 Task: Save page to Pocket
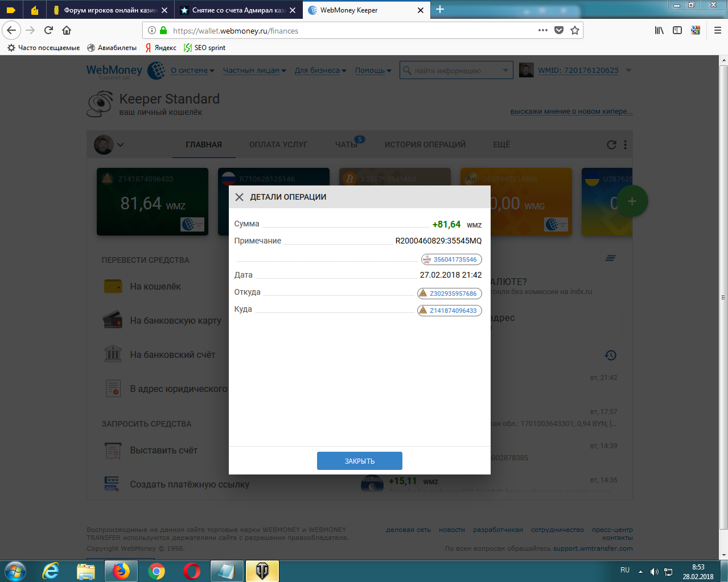click(559, 30)
